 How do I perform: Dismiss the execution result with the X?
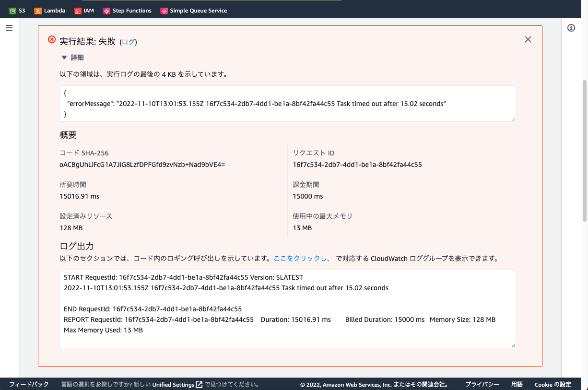point(528,39)
